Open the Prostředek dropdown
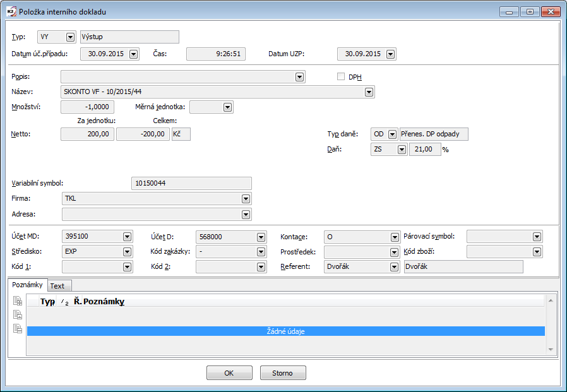This screenshot has width=567, height=392. tap(395, 252)
